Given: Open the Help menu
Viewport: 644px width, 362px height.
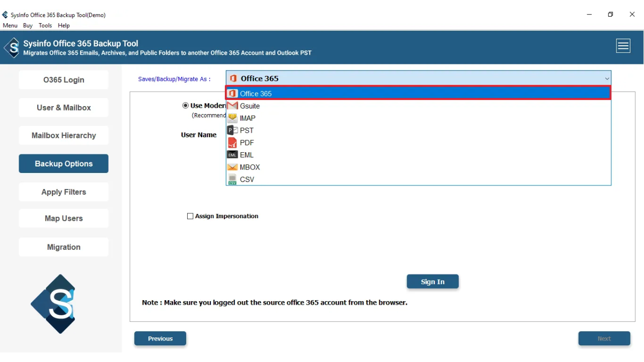Looking at the screenshot, I should (x=64, y=26).
